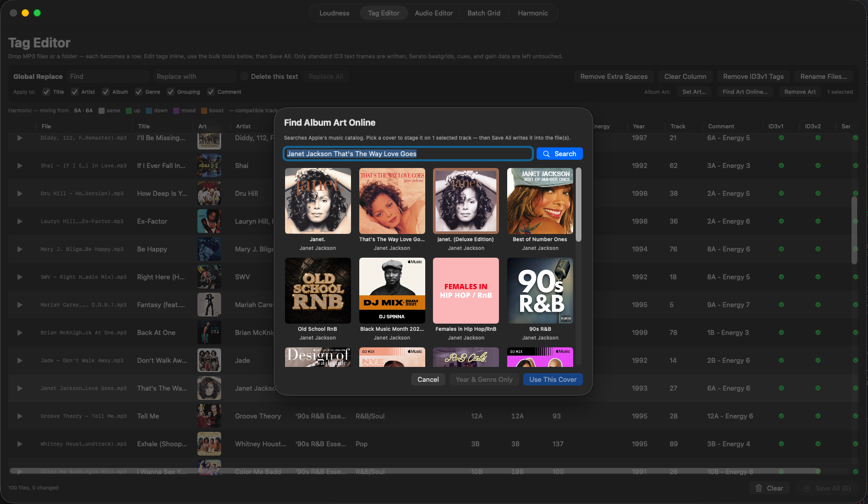Toggle the Artist apply-to checkbox
Image resolution: width=868 pixels, height=504 pixels.
[75, 92]
